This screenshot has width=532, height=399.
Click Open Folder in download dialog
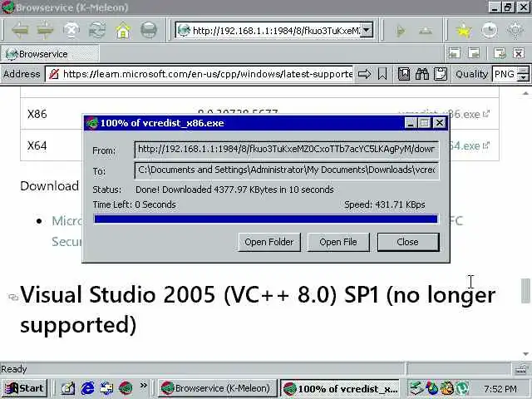coord(269,242)
